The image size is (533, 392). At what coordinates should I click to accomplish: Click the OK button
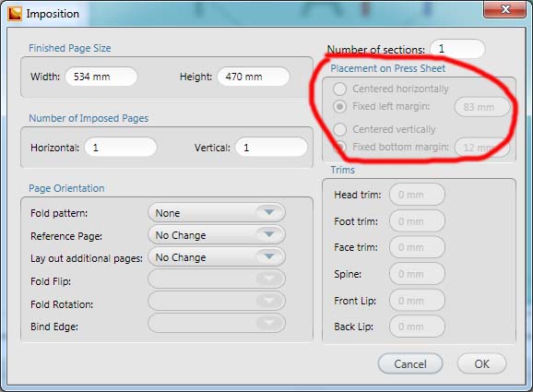click(x=482, y=363)
